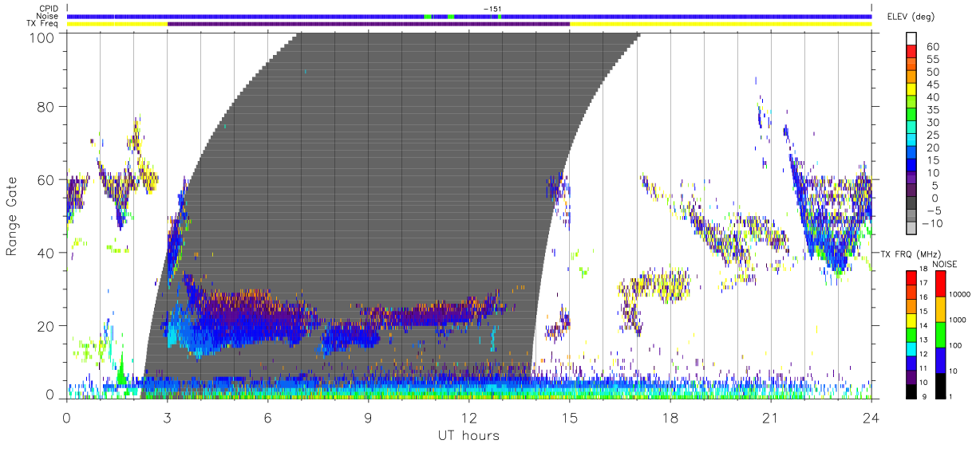
Task: Select the orange 1000–10000 NOISE colorbar swatch
Action: [x=941, y=309]
